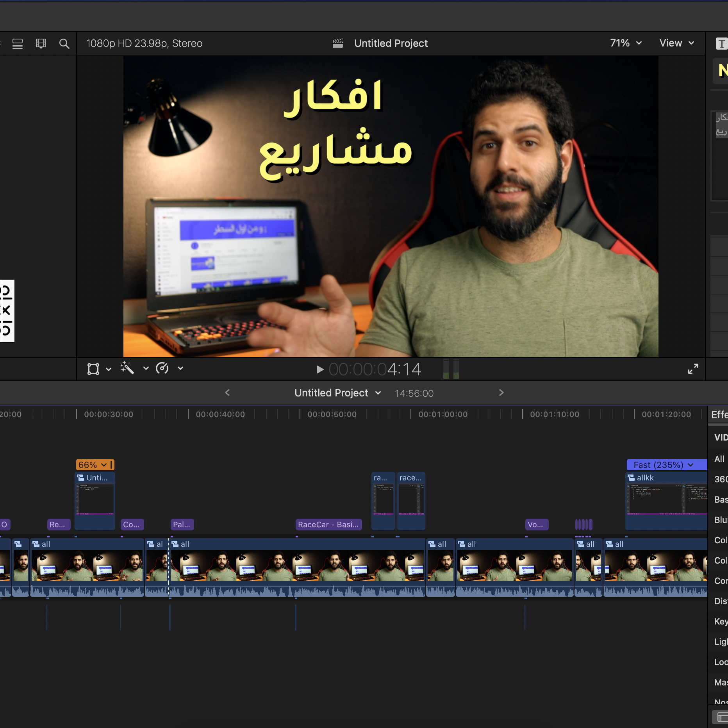Open the 71% zoom dropdown
The width and height of the screenshot is (728, 728).
pyautogui.click(x=626, y=43)
